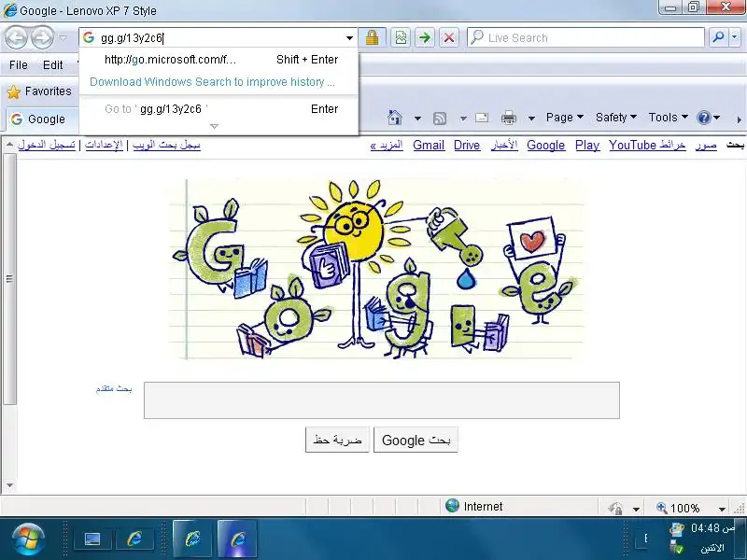Open the صور images link
The width and height of the screenshot is (747, 560).
[706, 146]
